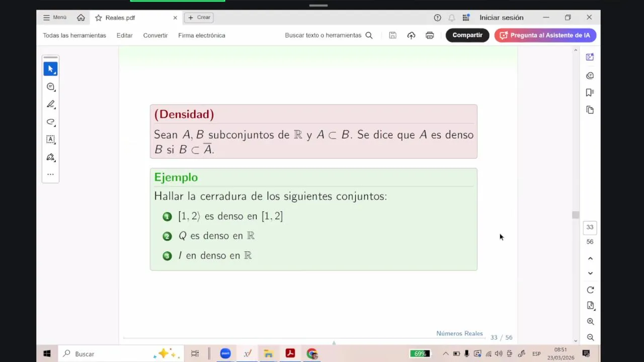Star the Reales.pdf document
Screen dimensions: 644x362
click(98, 18)
